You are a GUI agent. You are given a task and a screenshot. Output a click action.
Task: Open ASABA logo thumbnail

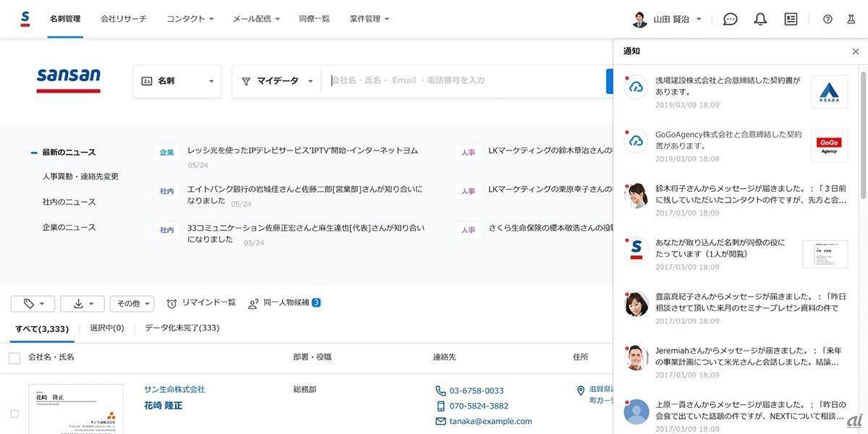tap(829, 92)
